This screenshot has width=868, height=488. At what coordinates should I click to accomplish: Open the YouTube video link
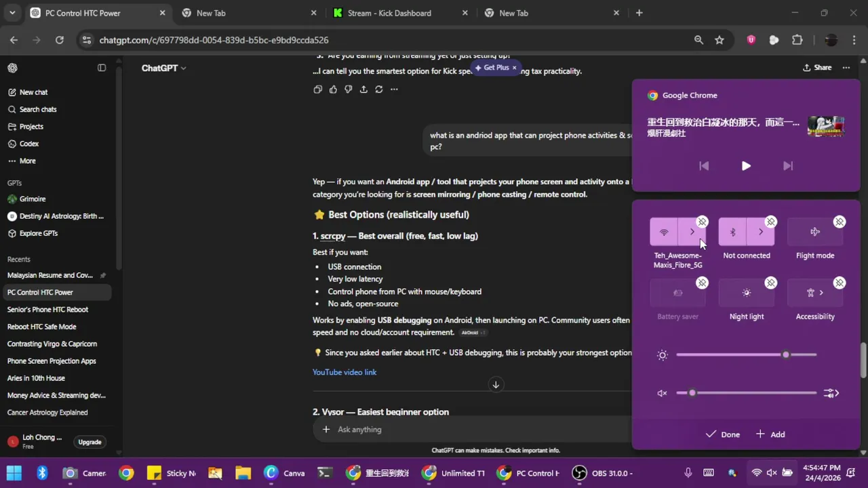[344, 372]
